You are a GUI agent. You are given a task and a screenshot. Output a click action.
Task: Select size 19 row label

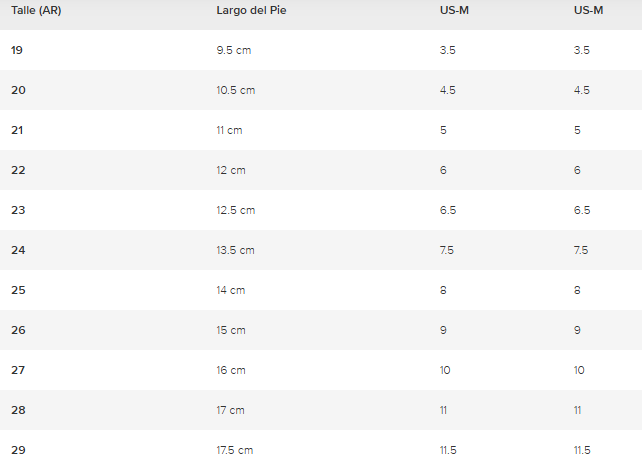(17, 50)
